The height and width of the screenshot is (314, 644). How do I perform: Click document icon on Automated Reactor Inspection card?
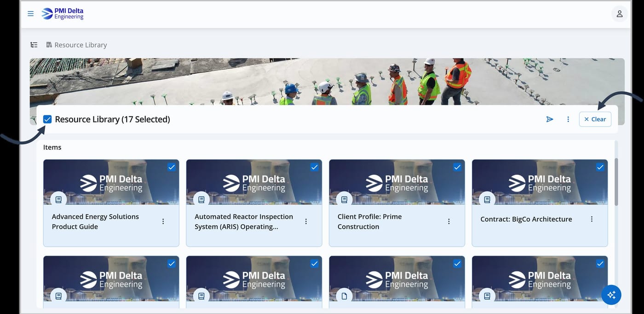(201, 200)
